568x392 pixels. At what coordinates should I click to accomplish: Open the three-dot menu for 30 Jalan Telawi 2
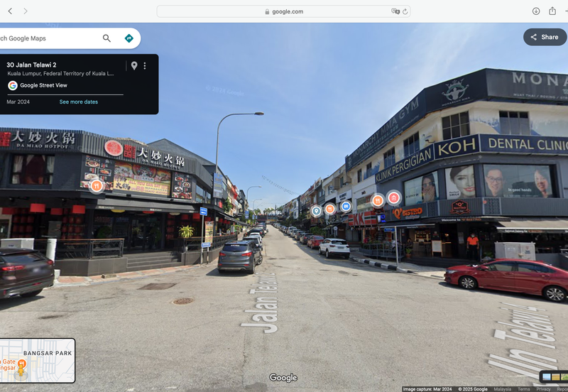(145, 65)
